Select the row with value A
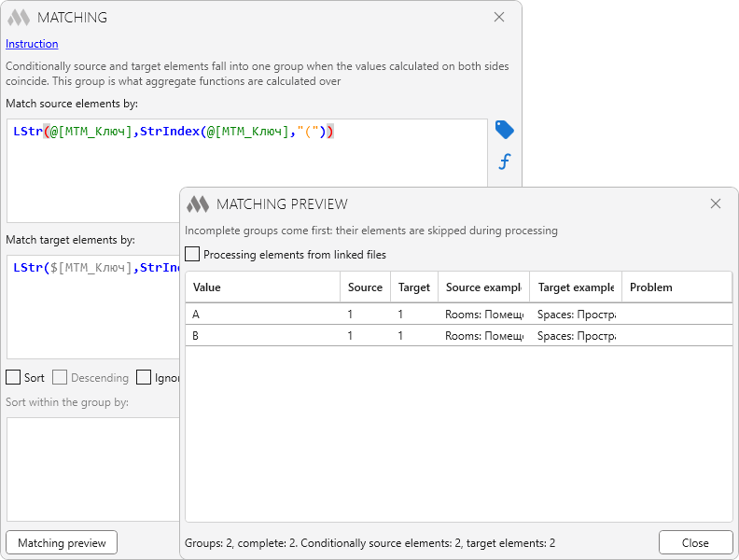The image size is (739, 560). 459,314
